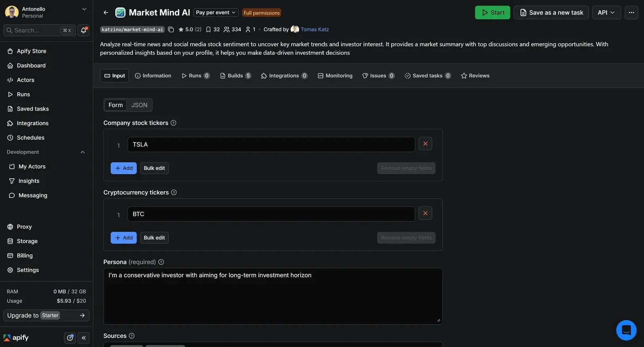This screenshot has height=347, width=644.
Task: Click the BTC ticker input
Action: 271,214
